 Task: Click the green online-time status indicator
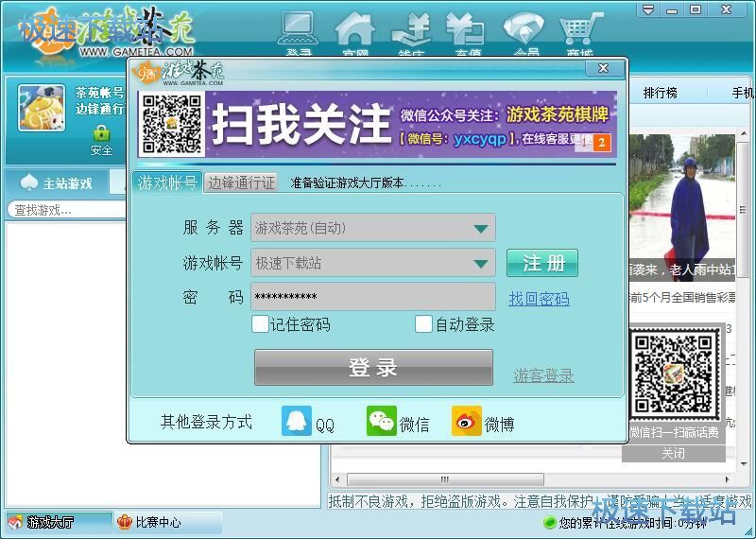coord(549,522)
